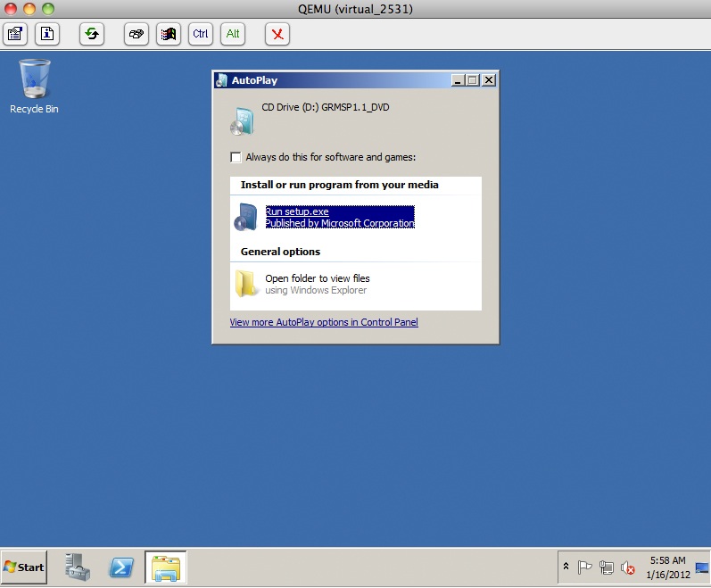The image size is (711, 588).
Task: Click the Show desktop tray button
Action: 702,567
